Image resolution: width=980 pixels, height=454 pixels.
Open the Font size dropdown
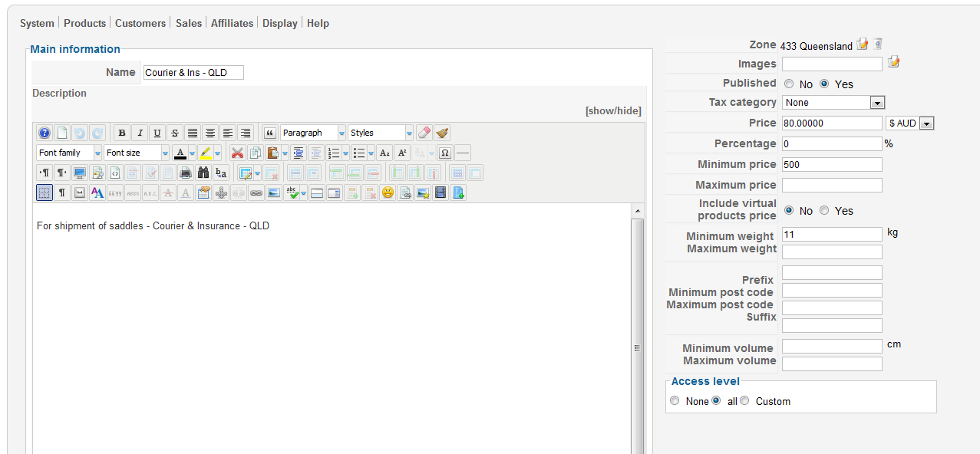click(x=137, y=153)
